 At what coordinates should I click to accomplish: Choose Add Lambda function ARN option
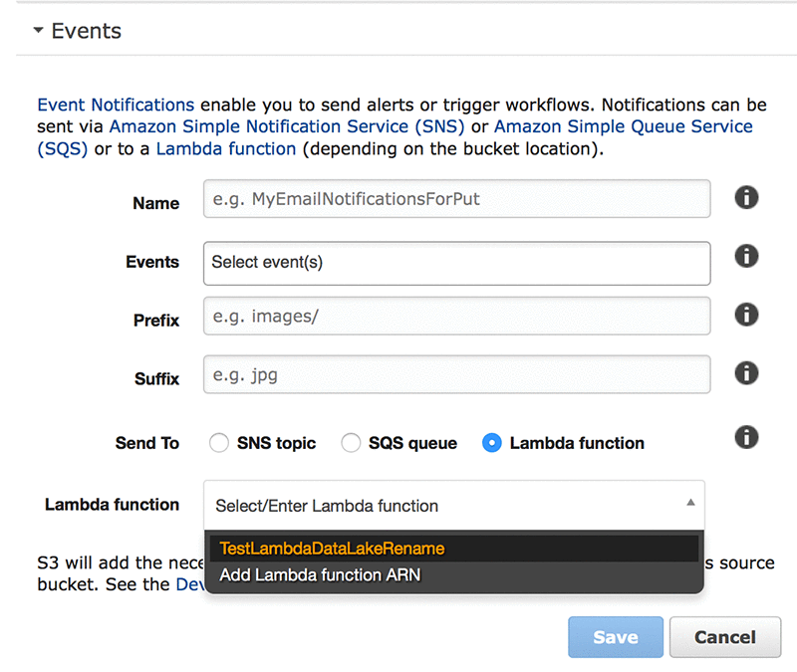(320, 574)
